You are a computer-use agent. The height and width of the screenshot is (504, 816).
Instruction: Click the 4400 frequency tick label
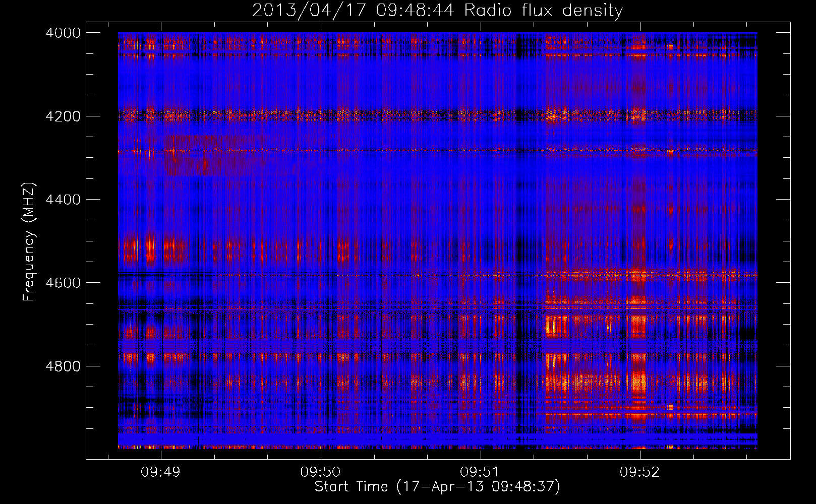[x=63, y=200]
